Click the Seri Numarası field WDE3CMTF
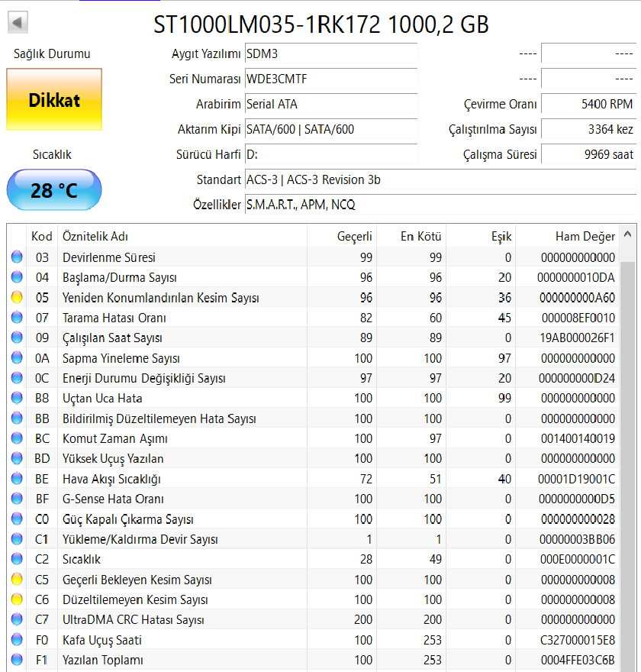Screen dimensions: 641x672 [x=331, y=79]
